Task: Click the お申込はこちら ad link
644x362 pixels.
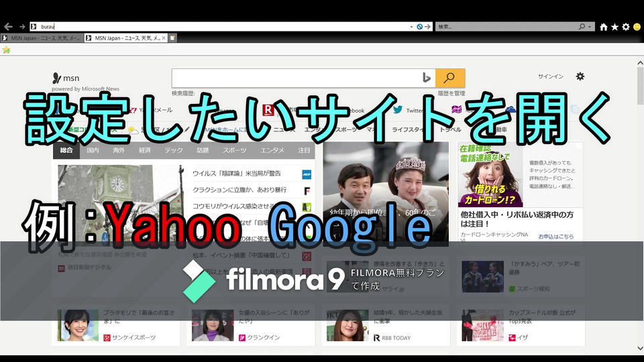Action: [556, 237]
